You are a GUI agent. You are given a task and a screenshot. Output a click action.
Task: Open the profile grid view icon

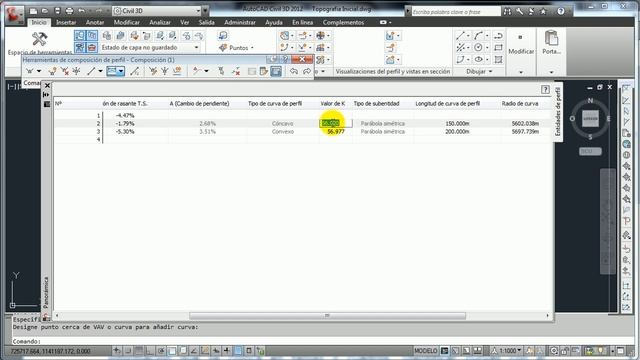tap(276, 71)
